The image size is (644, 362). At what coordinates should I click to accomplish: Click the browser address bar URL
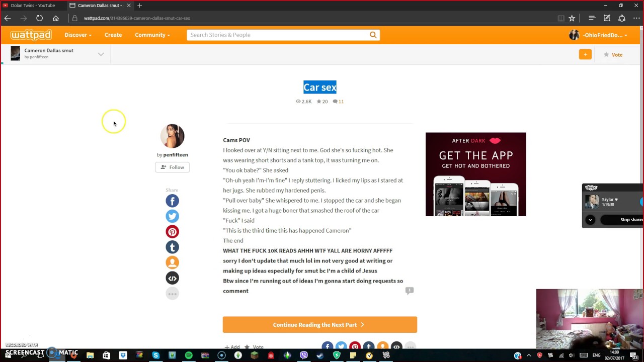137,18
